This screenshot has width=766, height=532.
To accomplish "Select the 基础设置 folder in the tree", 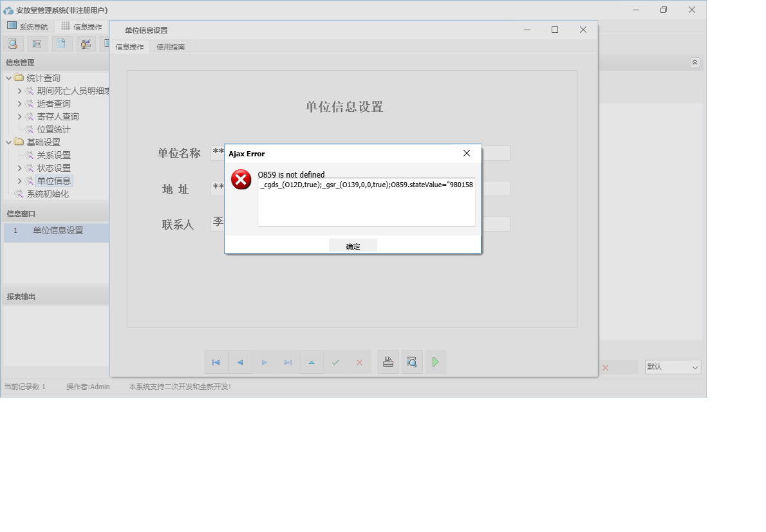I will tap(44, 143).
